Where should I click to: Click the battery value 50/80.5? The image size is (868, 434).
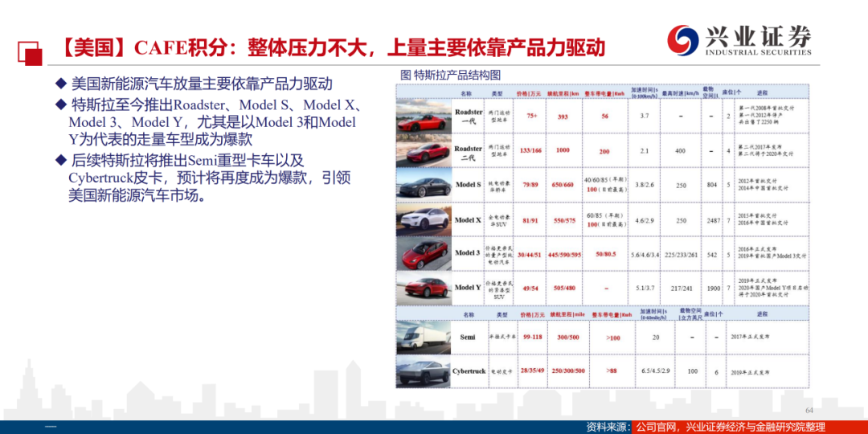604,256
